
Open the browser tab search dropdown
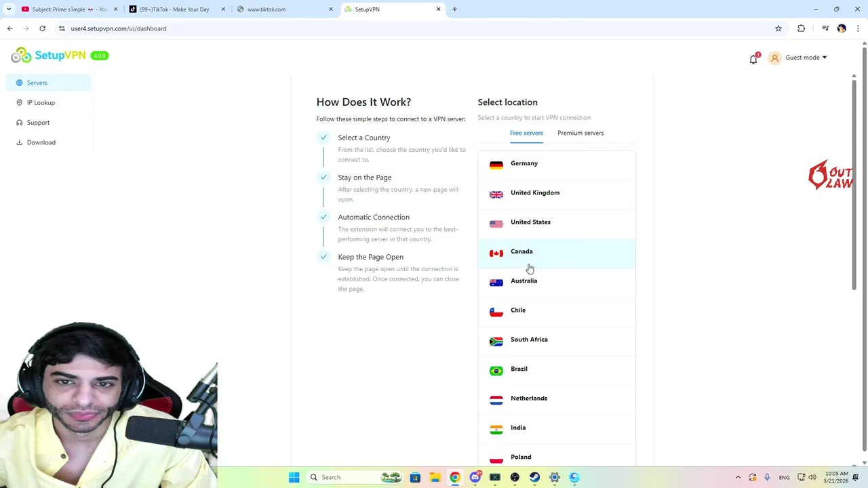coord(8,9)
